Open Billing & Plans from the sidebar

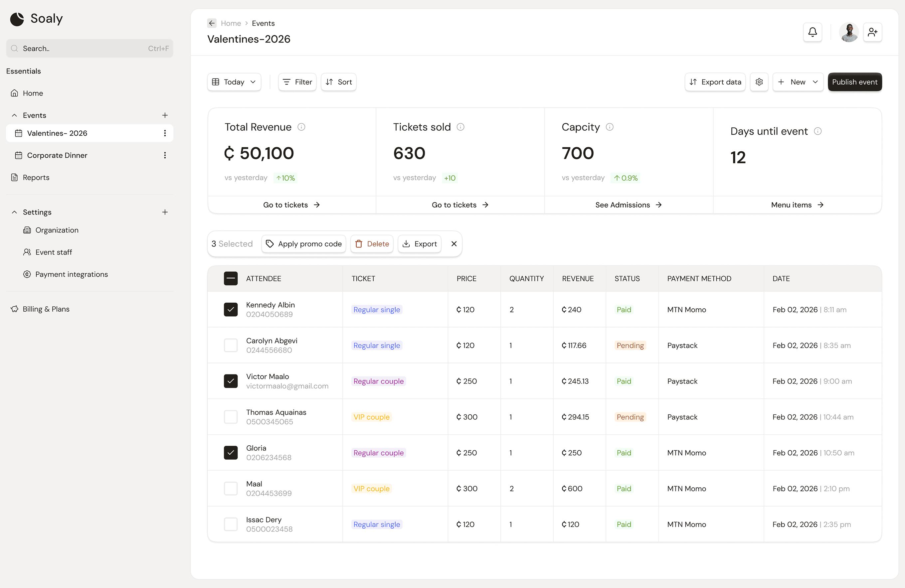tap(46, 309)
